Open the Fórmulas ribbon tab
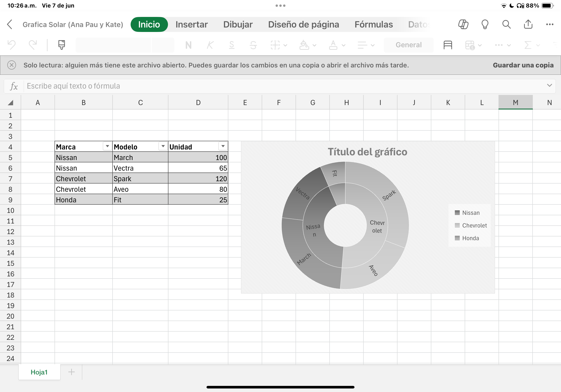Image resolution: width=561 pixels, height=392 pixels. pyautogui.click(x=374, y=24)
